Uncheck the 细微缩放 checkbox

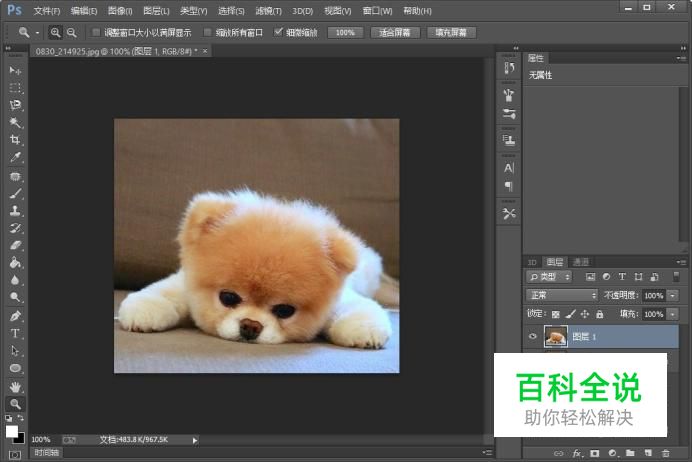[x=278, y=32]
